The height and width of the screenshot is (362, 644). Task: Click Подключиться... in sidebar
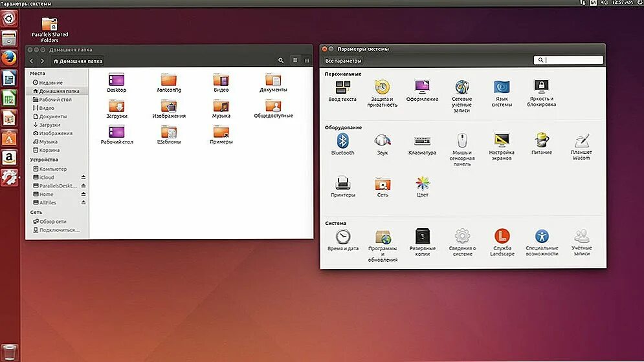point(57,230)
